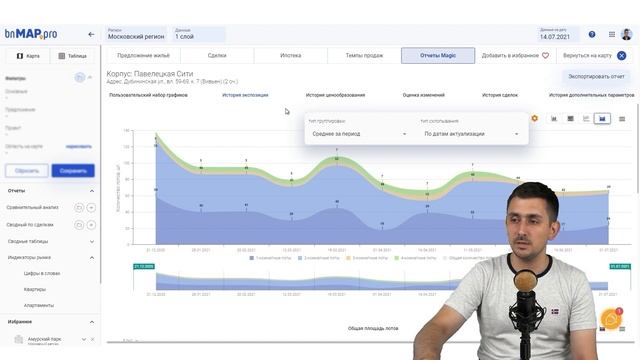The height and width of the screenshot is (360, 640).
Task: Select the active area chart icon
Action: [x=602, y=119]
